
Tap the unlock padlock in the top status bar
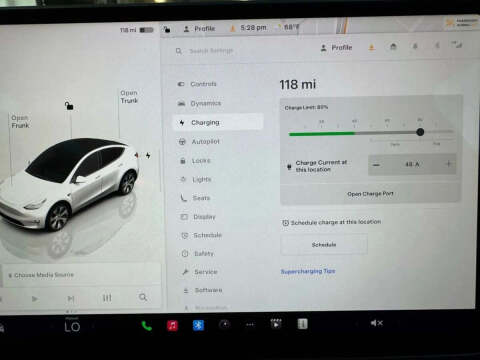[167, 29]
